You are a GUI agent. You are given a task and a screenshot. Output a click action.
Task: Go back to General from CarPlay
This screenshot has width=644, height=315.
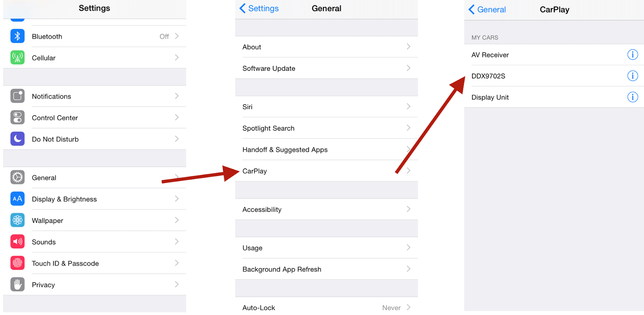click(487, 9)
